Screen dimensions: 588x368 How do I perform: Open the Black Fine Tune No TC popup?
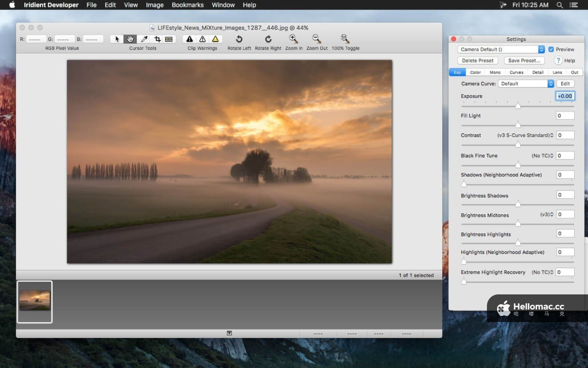point(543,155)
